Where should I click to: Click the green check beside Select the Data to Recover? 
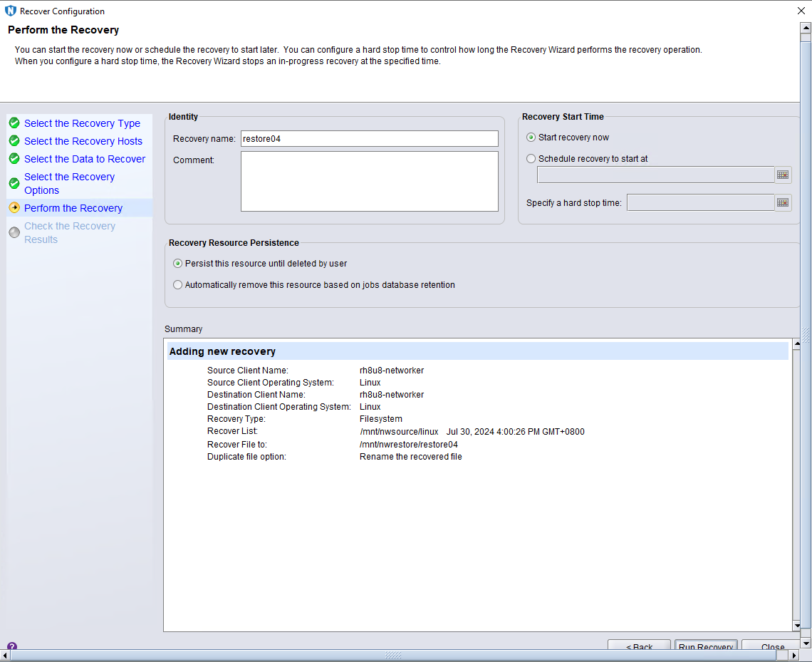14,158
